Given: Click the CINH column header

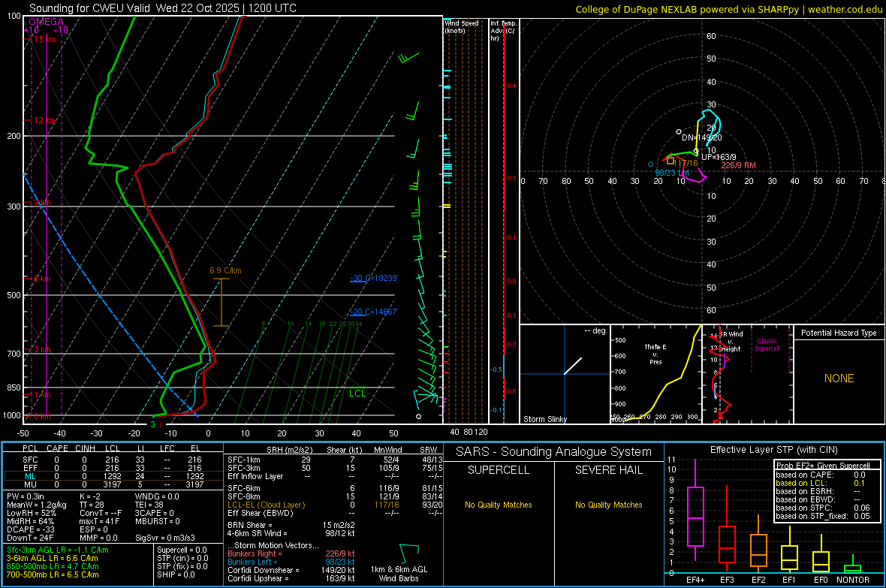Looking at the screenshot, I should (x=86, y=448).
